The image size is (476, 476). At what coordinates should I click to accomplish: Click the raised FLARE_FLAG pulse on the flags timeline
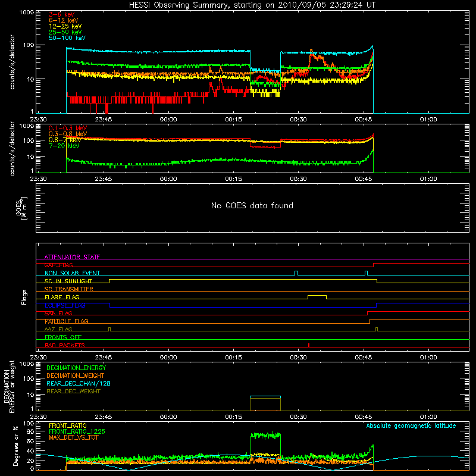pos(317,296)
